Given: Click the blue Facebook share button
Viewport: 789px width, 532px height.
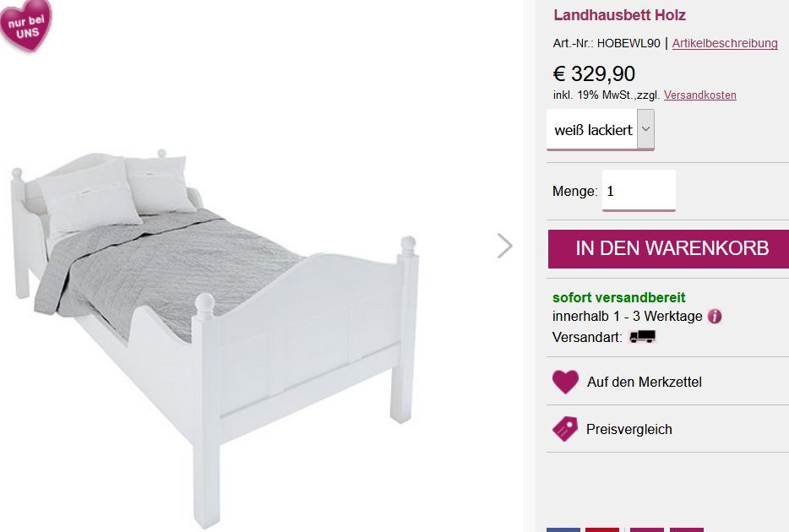Looking at the screenshot, I should click(563, 530).
